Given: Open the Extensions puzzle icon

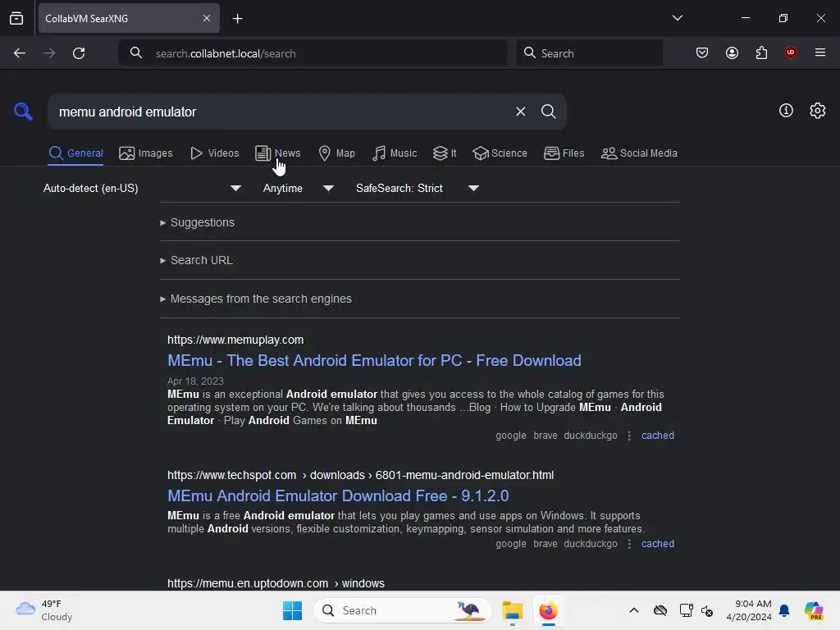Looking at the screenshot, I should point(761,52).
